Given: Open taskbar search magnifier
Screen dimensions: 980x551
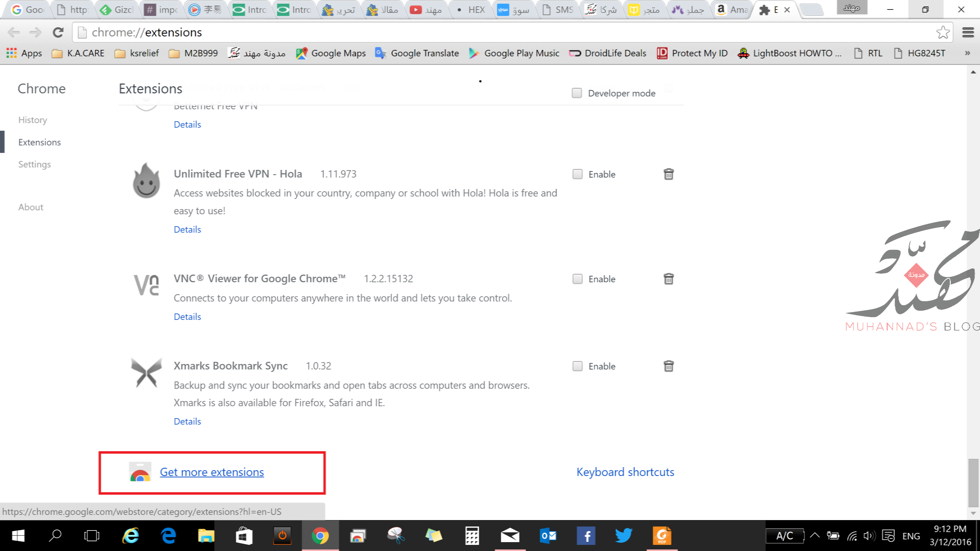Looking at the screenshot, I should [x=55, y=536].
